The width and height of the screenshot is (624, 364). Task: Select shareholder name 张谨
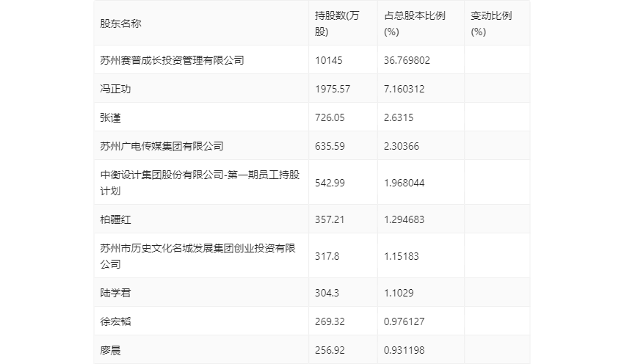[x=110, y=117]
